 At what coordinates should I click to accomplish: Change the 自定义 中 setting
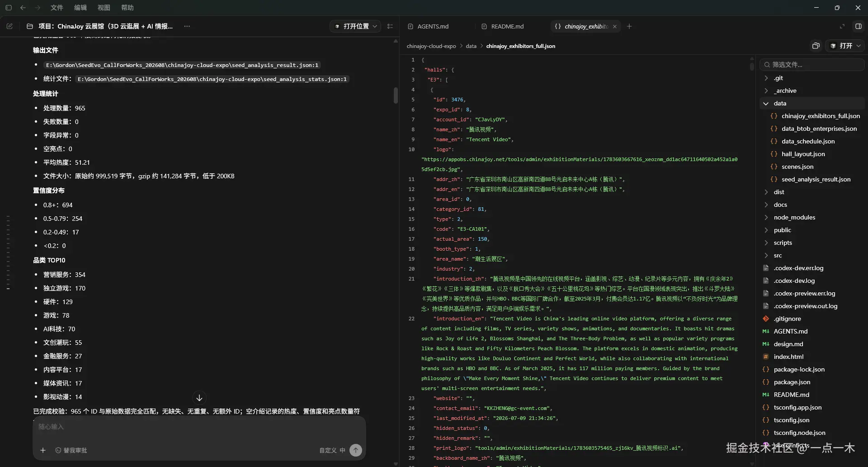(x=332, y=450)
